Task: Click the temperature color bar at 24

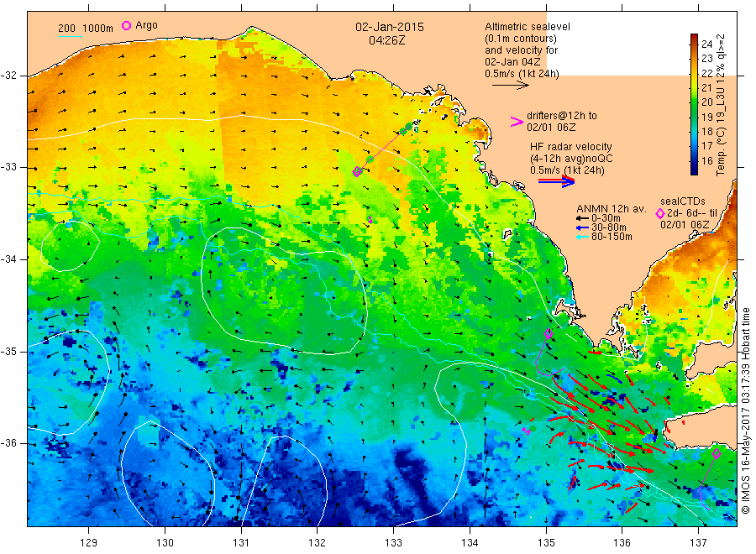Action: coord(694,44)
